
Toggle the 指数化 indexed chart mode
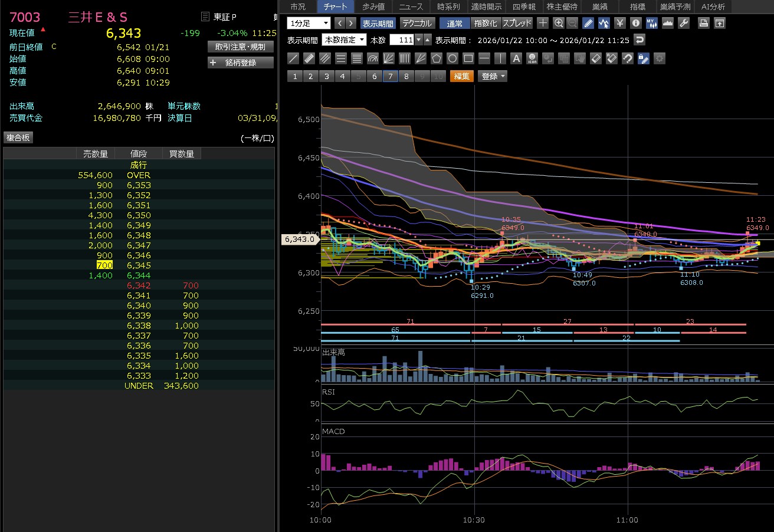pos(486,23)
